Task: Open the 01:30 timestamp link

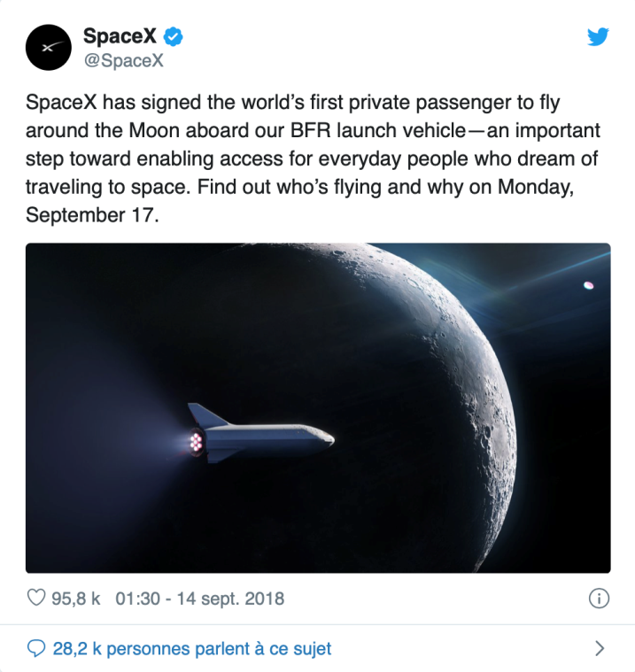Action: (138, 599)
